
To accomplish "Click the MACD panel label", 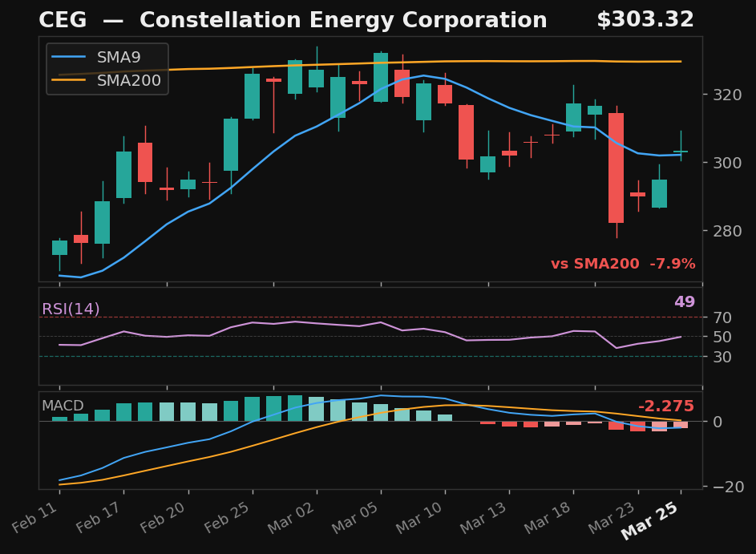I will (63, 406).
